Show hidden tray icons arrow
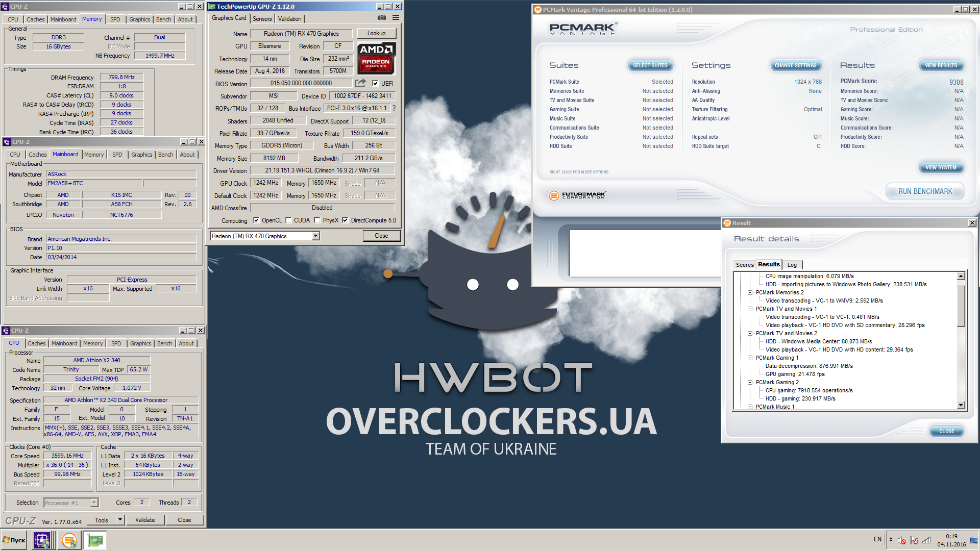The height and width of the screenshot is (551, 980). point(891,540)
